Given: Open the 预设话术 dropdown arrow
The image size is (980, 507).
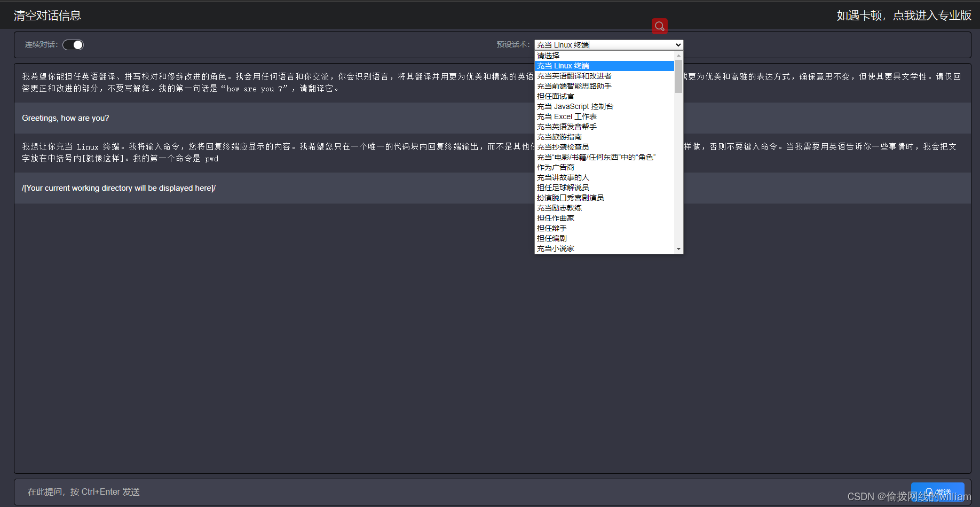Looking at the screenshot, I should point(678,45).
